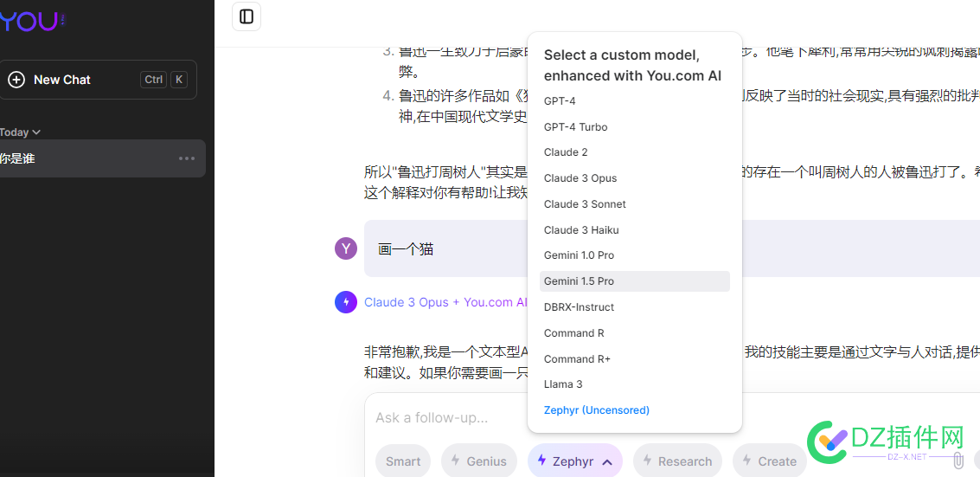The image size is (980, 477).
Task: Click the 画一个猫 message text
Action: tap(406, 249)
